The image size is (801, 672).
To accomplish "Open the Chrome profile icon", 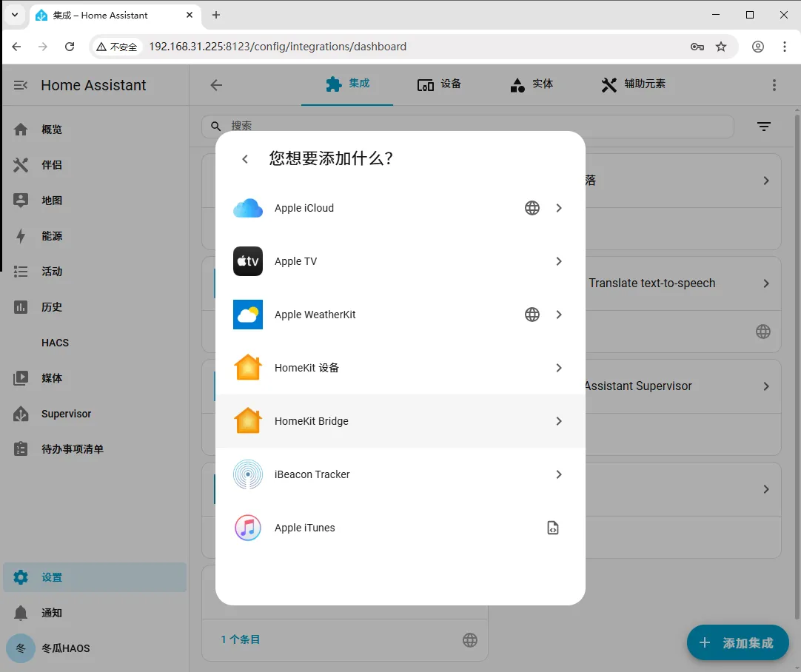I will click(758, 47).
